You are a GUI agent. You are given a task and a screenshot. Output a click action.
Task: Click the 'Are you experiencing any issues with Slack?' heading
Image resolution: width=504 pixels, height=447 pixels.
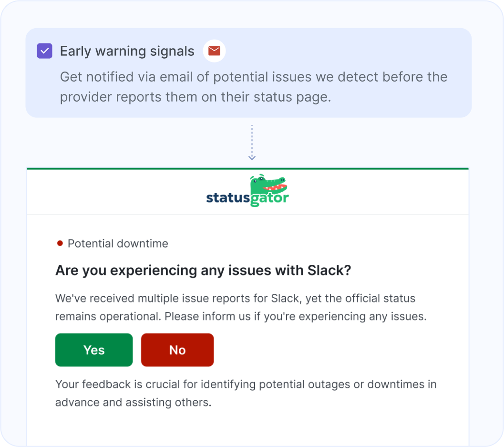[203, 270]
